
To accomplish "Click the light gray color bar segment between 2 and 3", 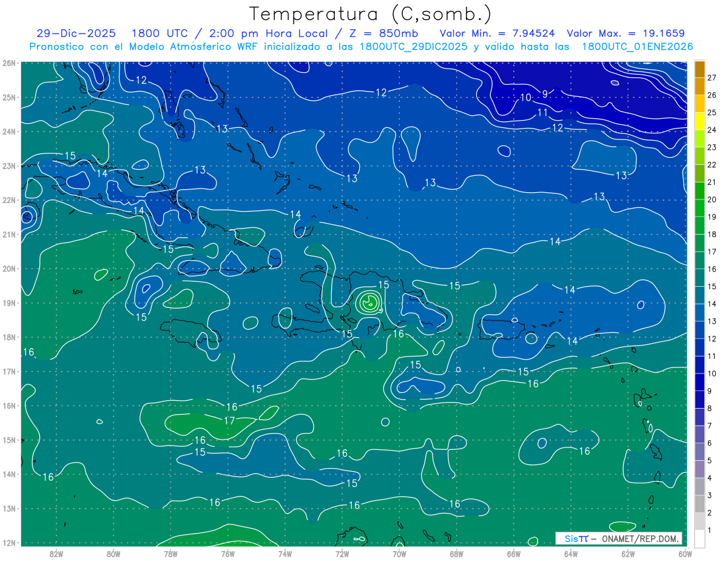I will click(700, 504).
